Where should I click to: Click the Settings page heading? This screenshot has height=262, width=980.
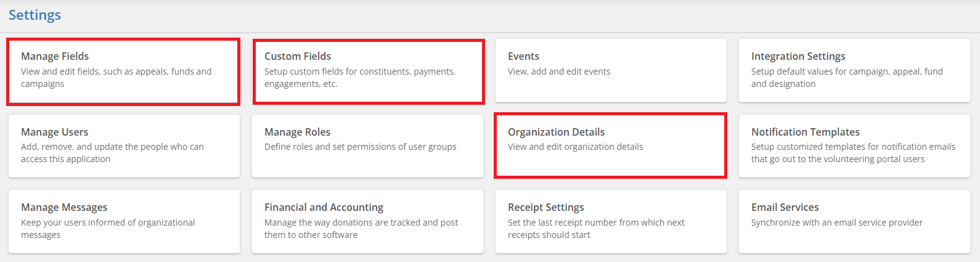35,15
